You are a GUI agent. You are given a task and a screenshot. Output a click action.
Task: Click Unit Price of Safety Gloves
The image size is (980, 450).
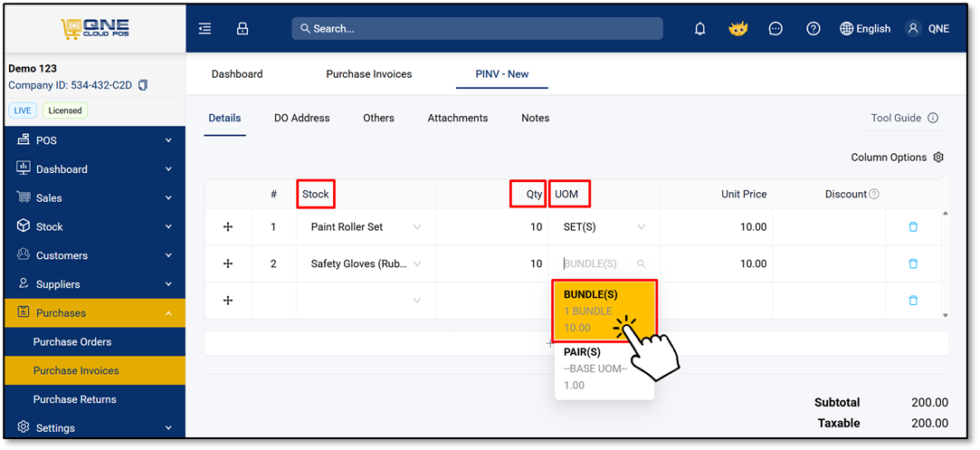pyautogui.click(x=717, y=263)
